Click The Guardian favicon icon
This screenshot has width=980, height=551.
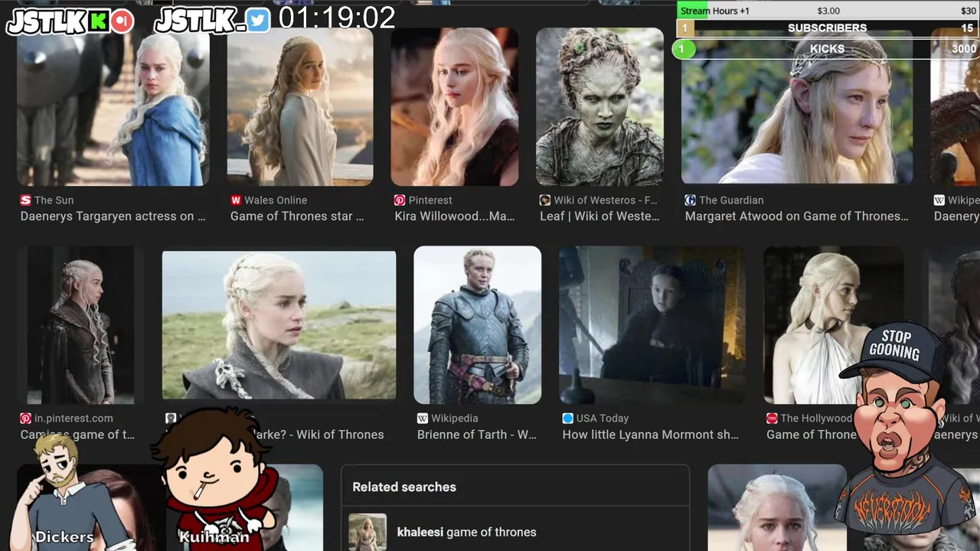pos(691,201)
